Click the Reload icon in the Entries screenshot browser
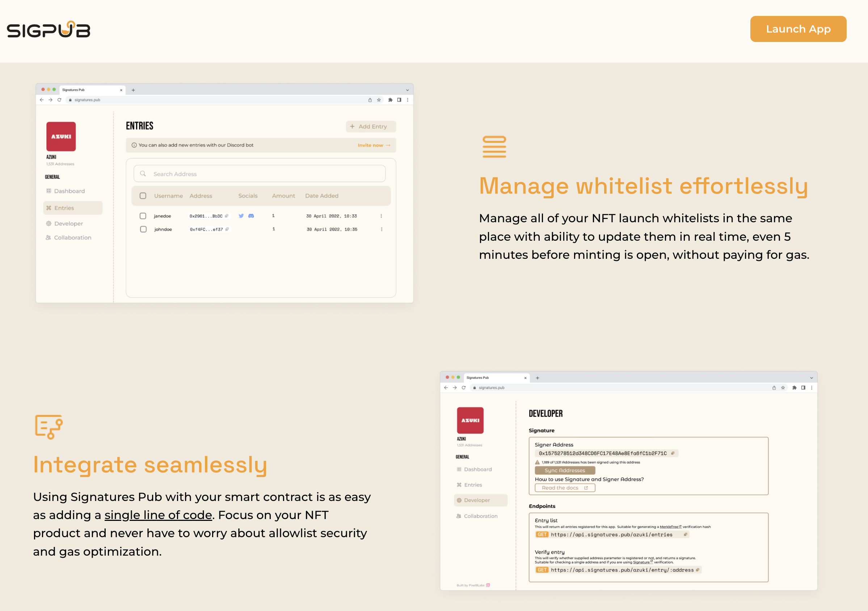868x611 pixels. [x=59, y=100]
